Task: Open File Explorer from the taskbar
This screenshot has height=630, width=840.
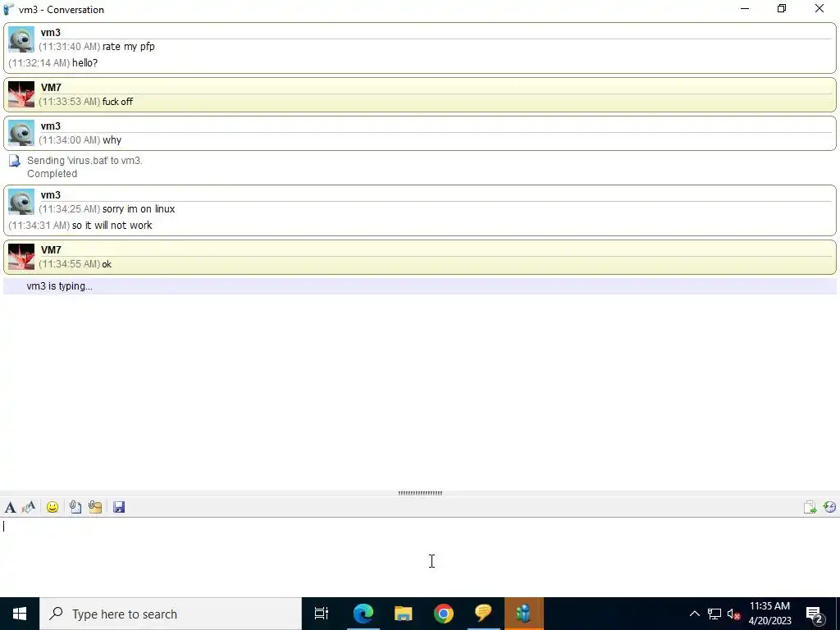Action: (404, 614)
